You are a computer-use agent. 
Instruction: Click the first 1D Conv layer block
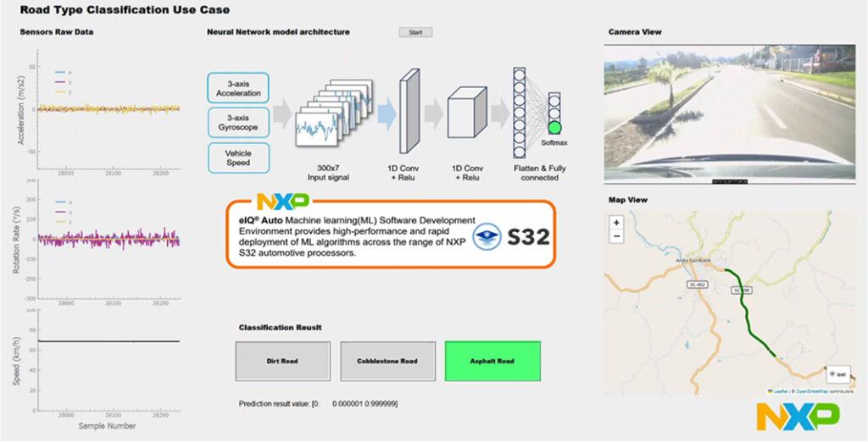(x=410, y=111)
